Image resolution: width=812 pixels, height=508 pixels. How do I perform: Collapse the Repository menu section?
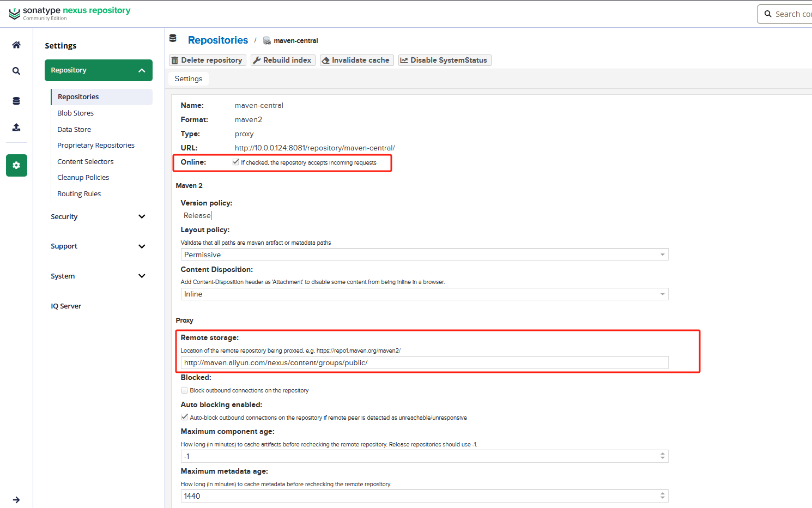coord(99,70)
